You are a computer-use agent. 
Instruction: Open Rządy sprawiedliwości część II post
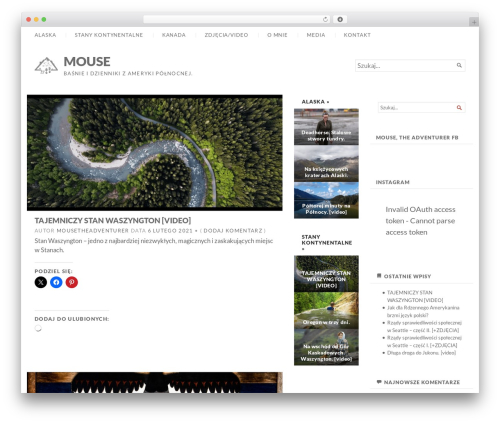click(424, 326)
